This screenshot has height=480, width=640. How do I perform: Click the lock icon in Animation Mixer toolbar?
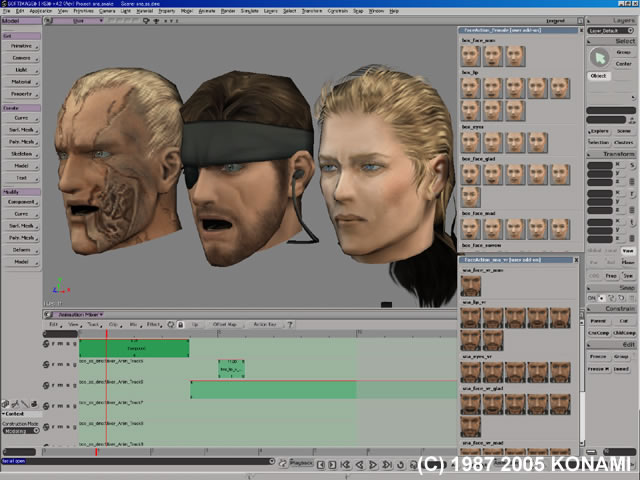(x=180, y=324)
